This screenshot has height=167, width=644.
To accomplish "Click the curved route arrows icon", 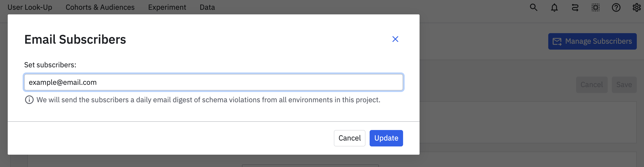I will click(x=575, y=8).
